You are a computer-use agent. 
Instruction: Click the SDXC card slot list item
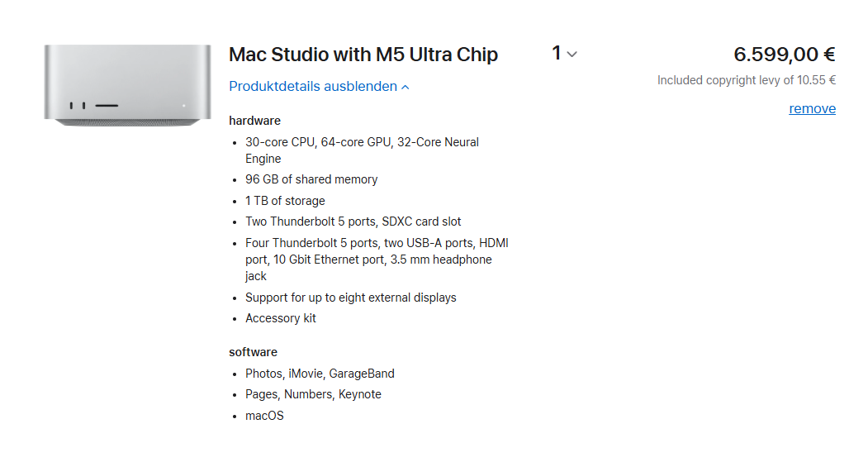pyautogui.click(x=353, y=221)
